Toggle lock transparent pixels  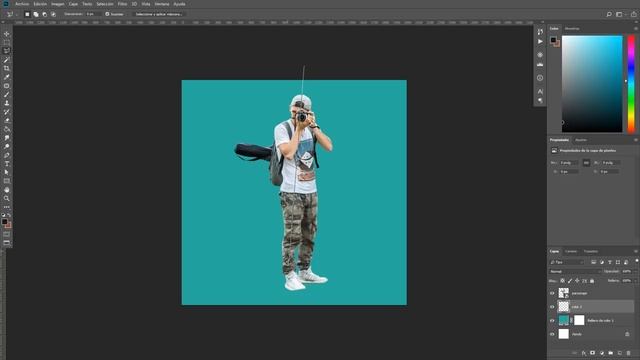[x=562, y=281]
